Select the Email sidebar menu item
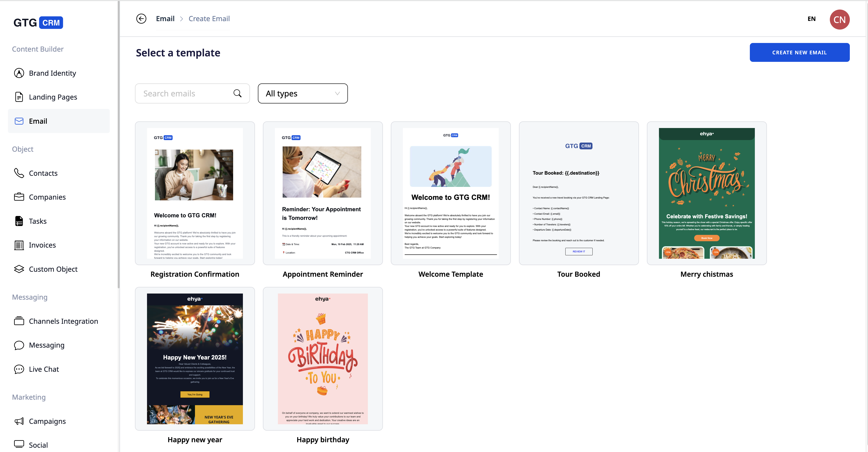Image resolution: width=868 pixels, height=452 pixels. tap(38, 121)
